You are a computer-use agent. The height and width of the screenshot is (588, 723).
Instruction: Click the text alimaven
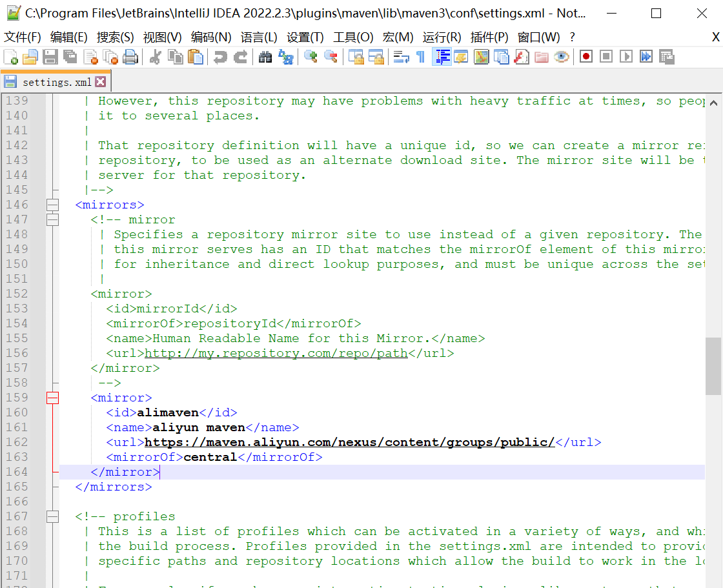168,412
